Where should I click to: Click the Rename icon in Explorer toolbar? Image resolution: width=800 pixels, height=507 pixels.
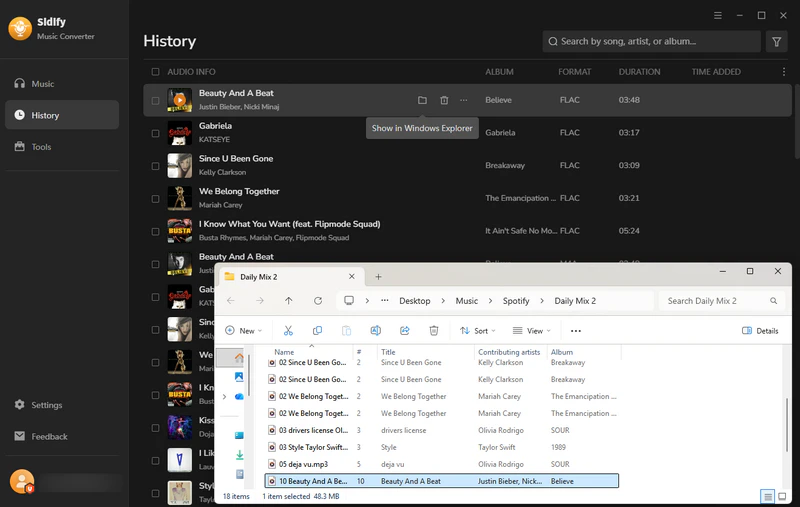click(x=376, y=331)
